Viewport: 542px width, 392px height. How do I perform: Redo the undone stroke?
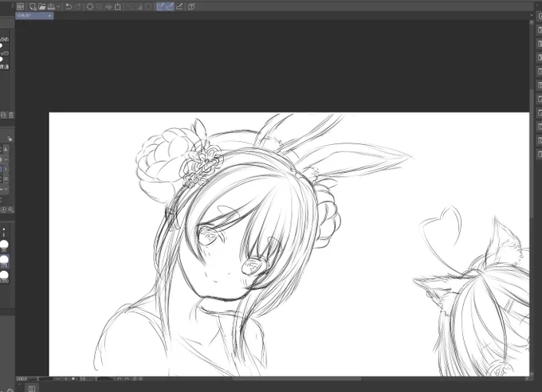click(x=78, y=6)
